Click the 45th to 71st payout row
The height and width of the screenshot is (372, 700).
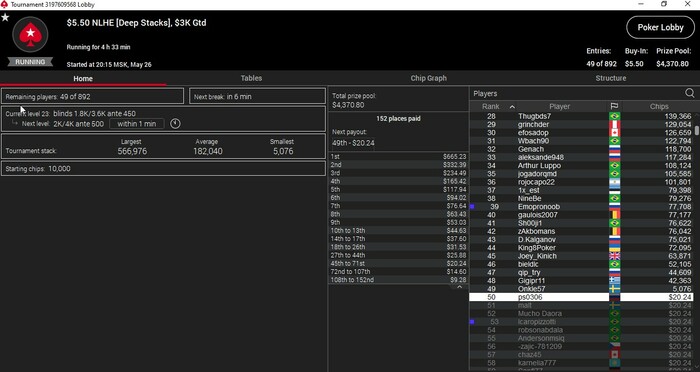coord(398,263)
